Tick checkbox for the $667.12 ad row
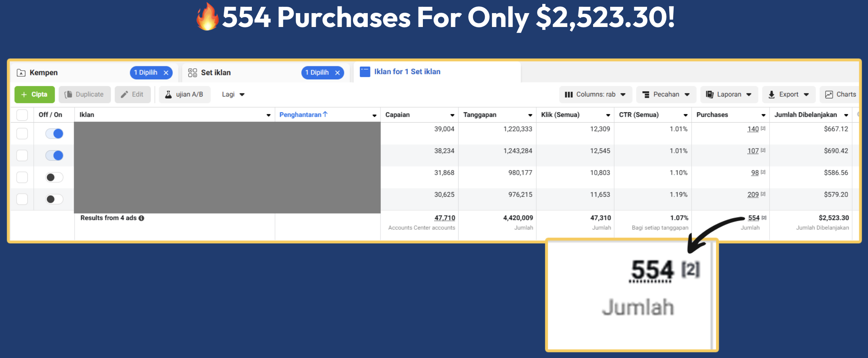Image resolution: width=868 pixels, height=358 pixels. coord(22,134)
